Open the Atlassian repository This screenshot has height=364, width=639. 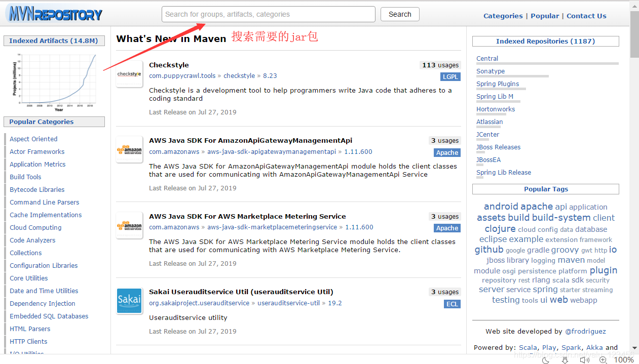[490, 122]
